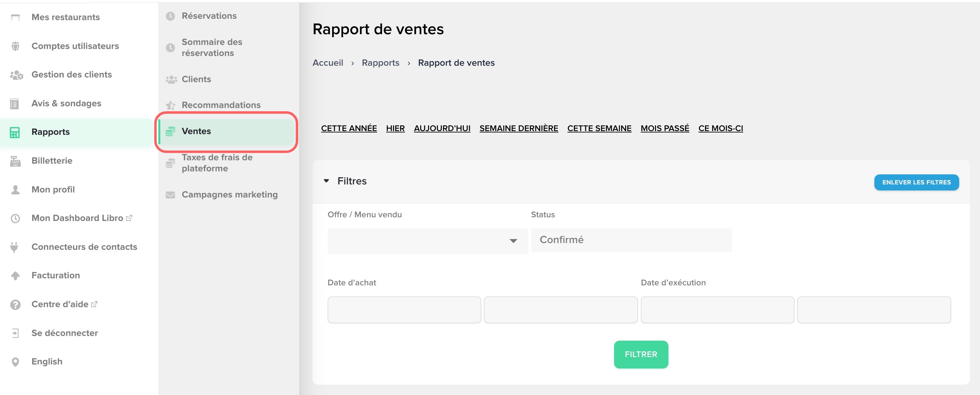Collapse the Filtres section triangle
This screenshot has height=395, width=980.
[x=326, y=181]
